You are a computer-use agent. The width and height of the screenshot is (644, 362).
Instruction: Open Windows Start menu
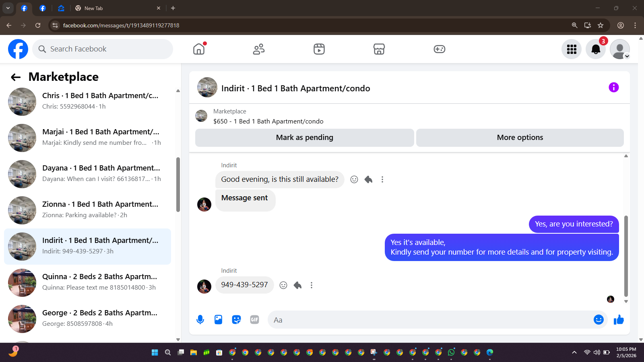(155, 352)
